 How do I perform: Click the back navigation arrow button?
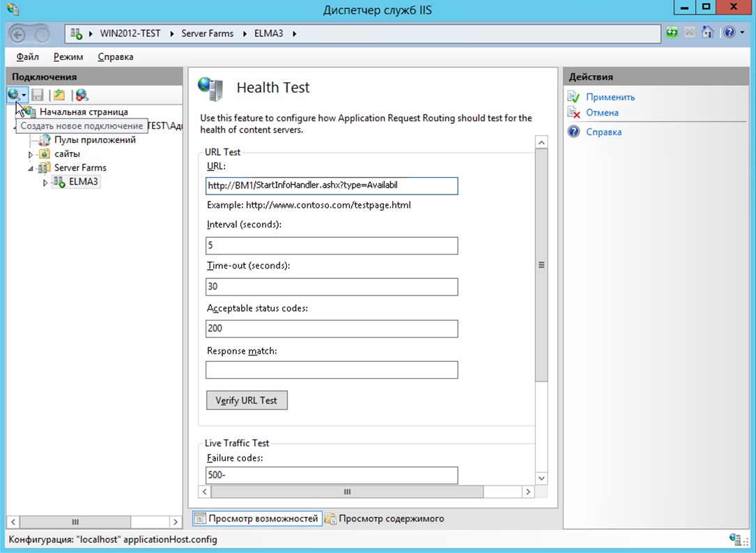pos(18,33)
